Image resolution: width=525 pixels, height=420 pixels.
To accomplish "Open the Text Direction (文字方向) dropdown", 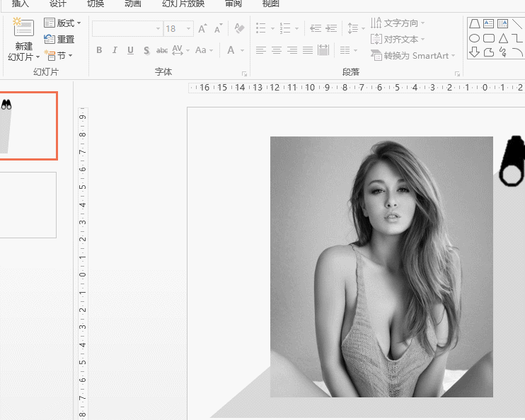I will click(398, 23).
